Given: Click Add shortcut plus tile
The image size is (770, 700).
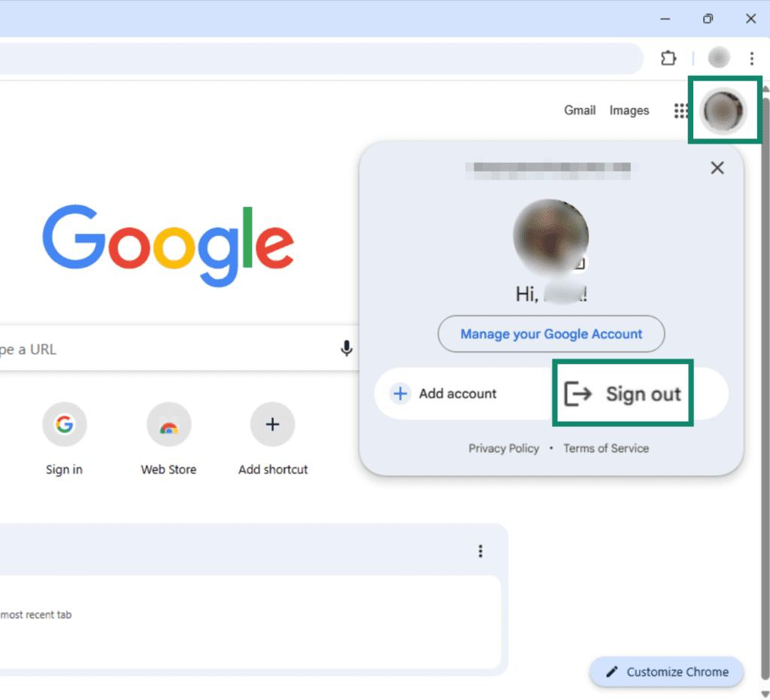Looking at the screenshot, I should click(x=272, y=439).
